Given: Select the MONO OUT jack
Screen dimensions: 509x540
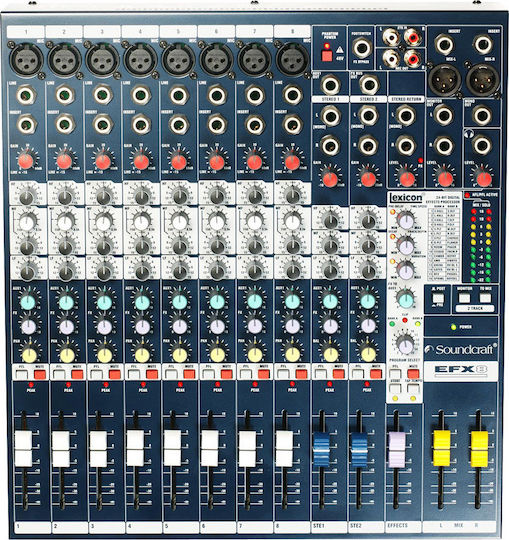Looking at the screenshot, I should (483, 115).
